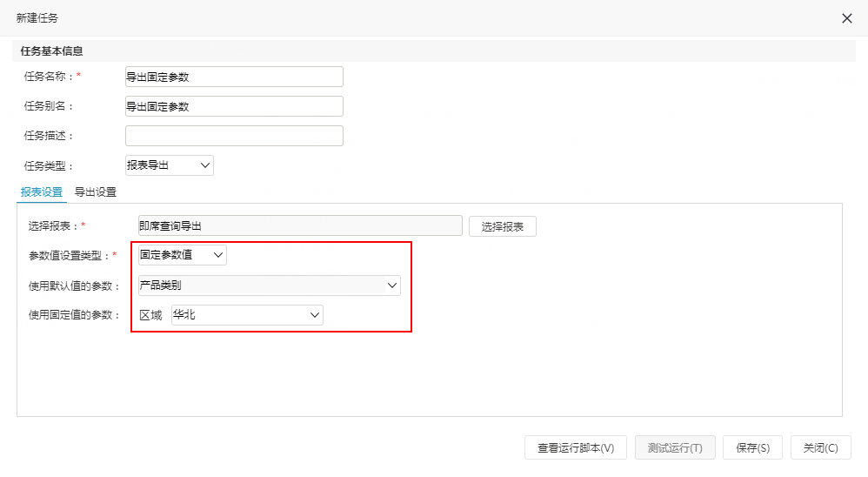Expand the 参数值设置类型 combo showing 固定参数值

[x=182, y=255]
